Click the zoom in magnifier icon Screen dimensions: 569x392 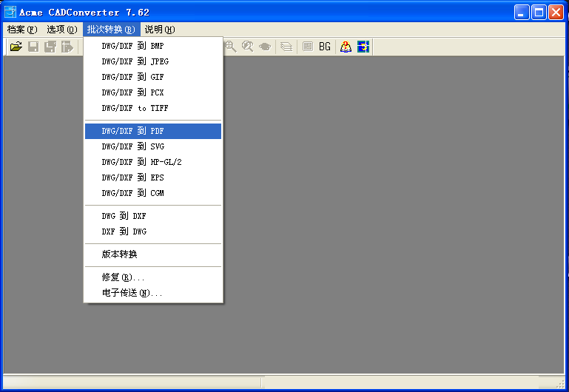tap(230, 47)
